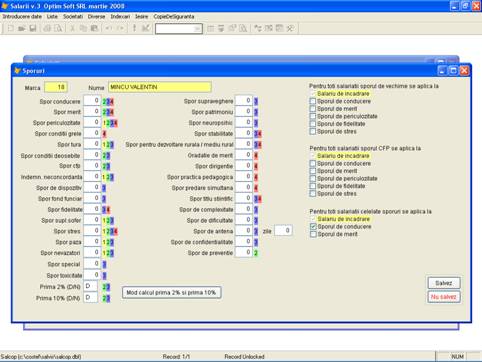Click Mod calcul prima 2% si prima 10%
Viewport: 482px width, 362px height.
coord(171,292)
